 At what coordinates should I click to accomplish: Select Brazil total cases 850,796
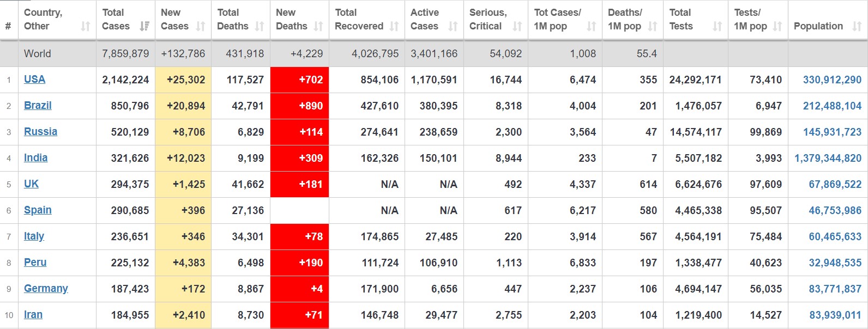click(130, 106)
